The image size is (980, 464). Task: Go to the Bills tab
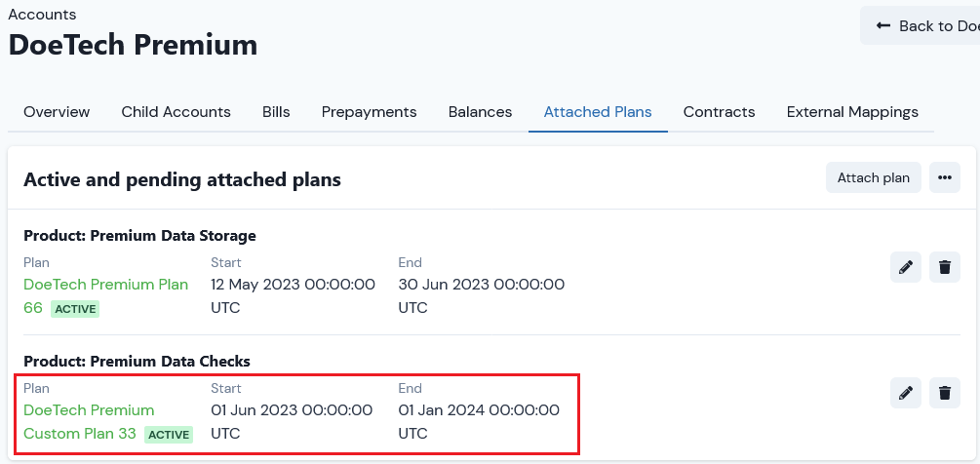click(x=276, y=112)
